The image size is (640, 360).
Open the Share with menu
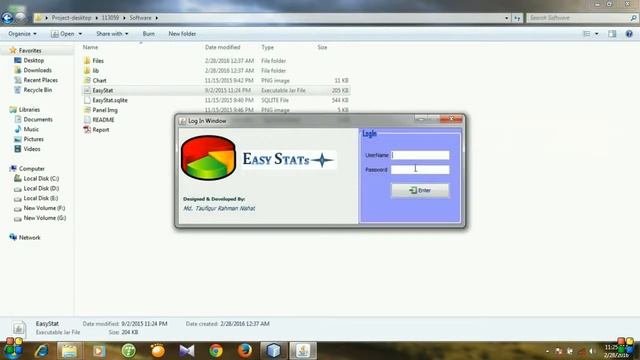(112, 34)
